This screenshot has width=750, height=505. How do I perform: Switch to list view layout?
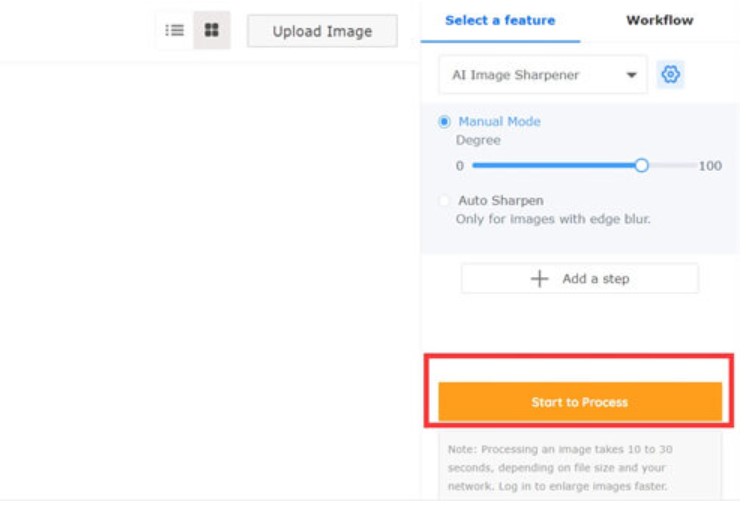click(x=175, y=30)
